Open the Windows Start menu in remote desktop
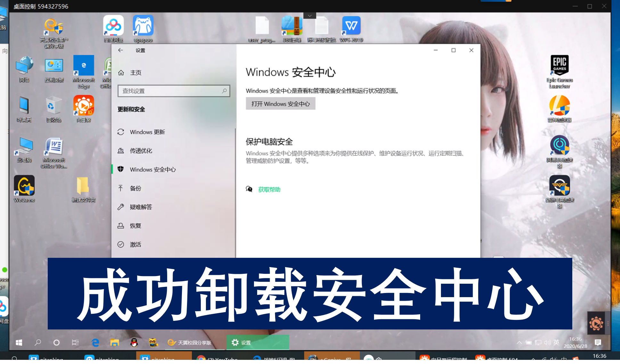The height and width of the screenshot is (364, 620). point(19,343)
